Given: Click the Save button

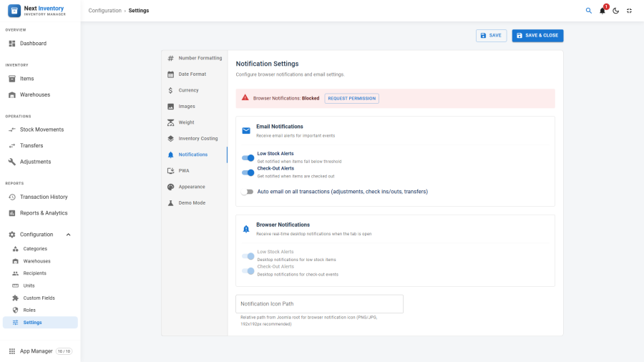Looking at the screenshot, I should coord(491,36).
